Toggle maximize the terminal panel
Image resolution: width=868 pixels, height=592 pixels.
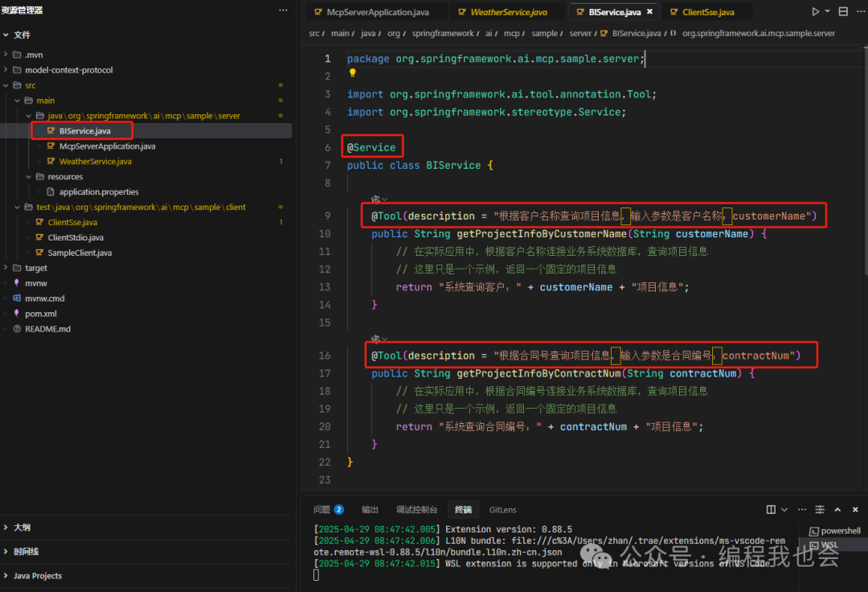pyautogui.click(x=837, y=509)
